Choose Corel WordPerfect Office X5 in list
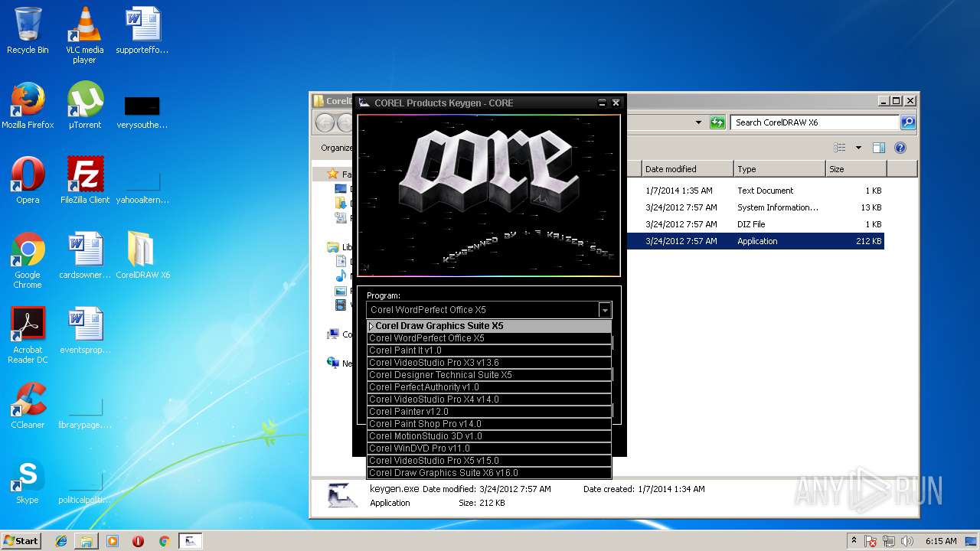 pos(489,338)
